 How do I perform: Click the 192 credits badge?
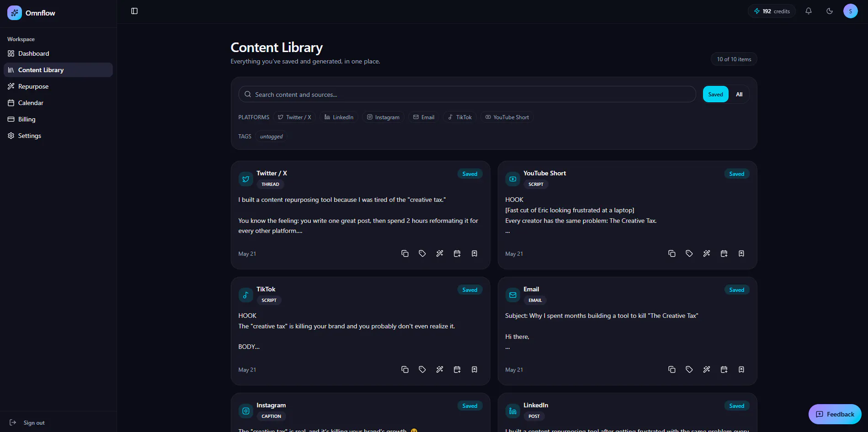point(772,11)
